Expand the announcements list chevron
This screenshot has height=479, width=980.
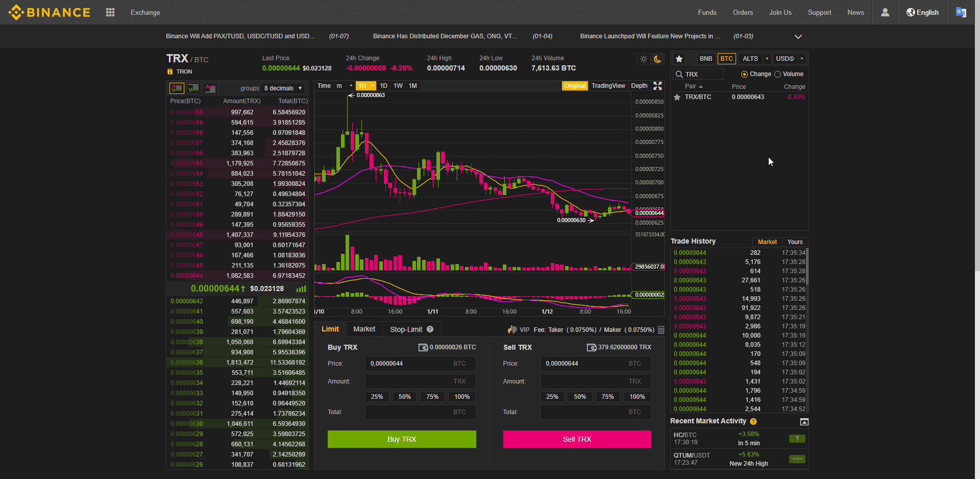click(x=798, y=37)
